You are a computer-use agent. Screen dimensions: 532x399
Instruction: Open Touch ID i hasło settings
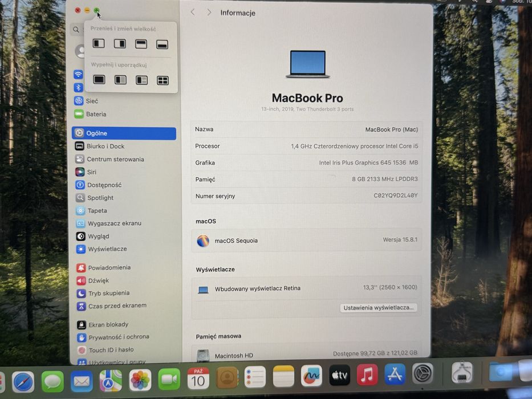click(x=124, y=350)
